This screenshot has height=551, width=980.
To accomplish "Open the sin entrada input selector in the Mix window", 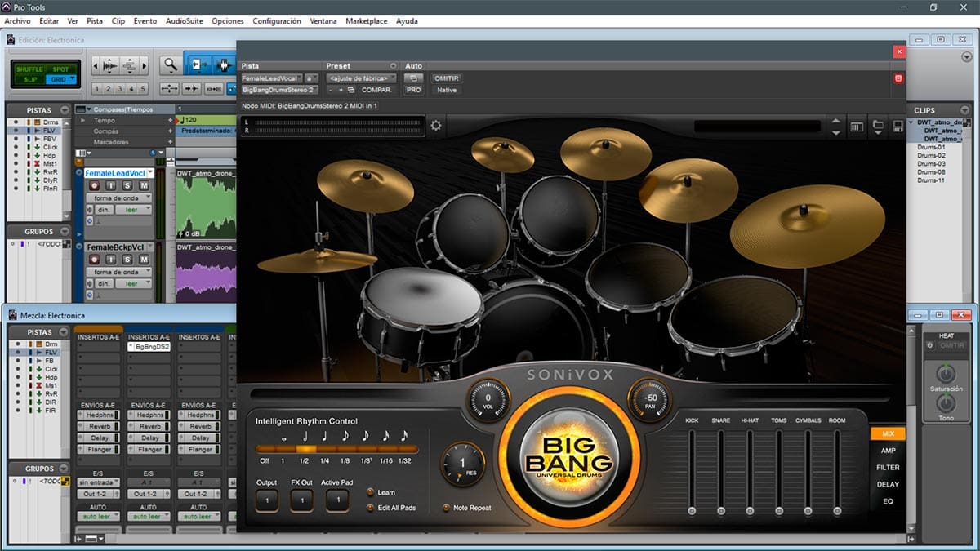I will pyautogui.click(x=97, y=483).
